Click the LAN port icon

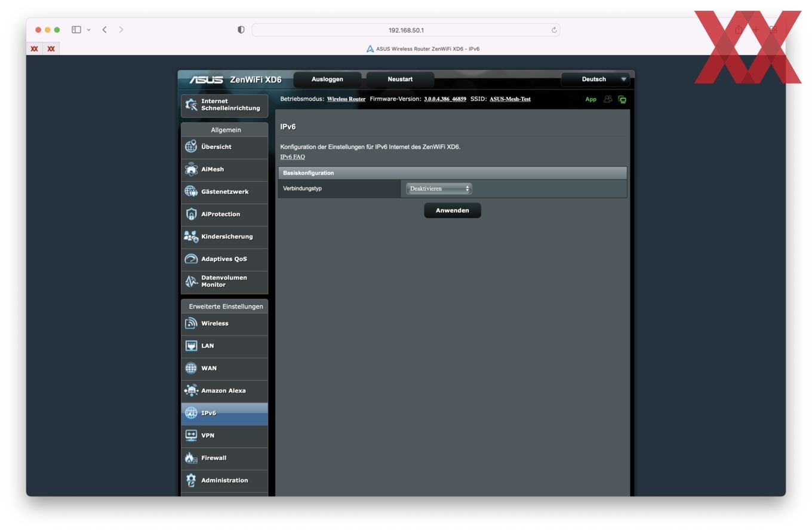(x=191, y=346)
